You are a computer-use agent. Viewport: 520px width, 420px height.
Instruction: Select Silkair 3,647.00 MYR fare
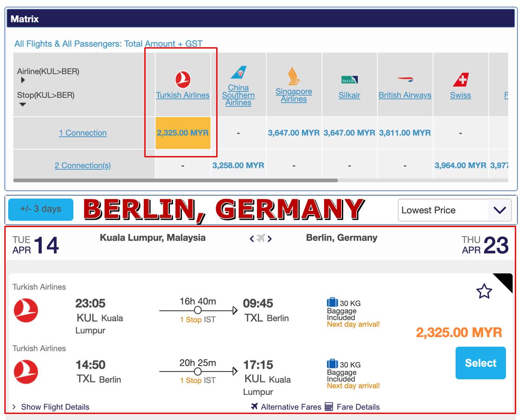coord(349,133)
